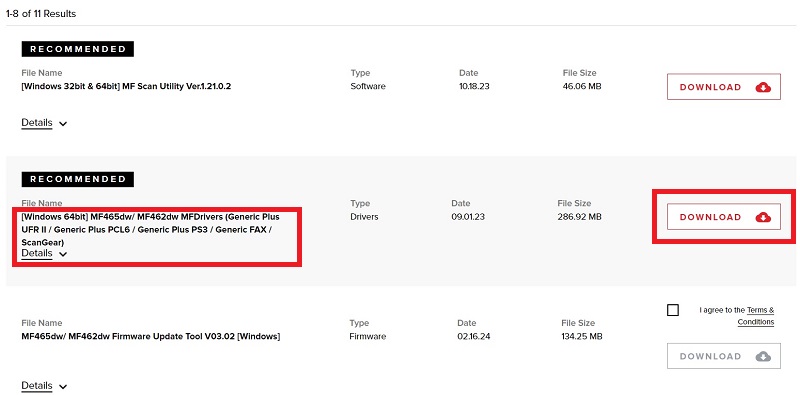Expand the chevron beside Firmware Update Tool Details
The width and height of the screenshot is (800, 395).
click(x=63, y=387)
